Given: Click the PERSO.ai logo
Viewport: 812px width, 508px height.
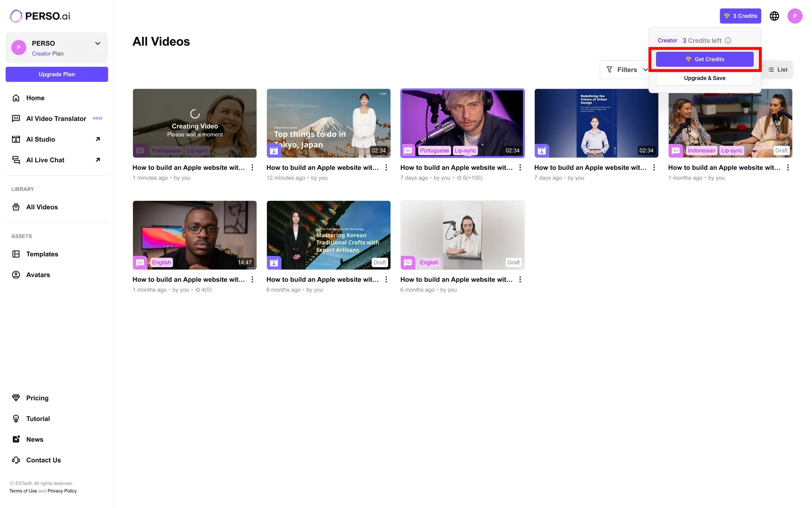Looking at the screenshot, I should (x=40, y=16).
